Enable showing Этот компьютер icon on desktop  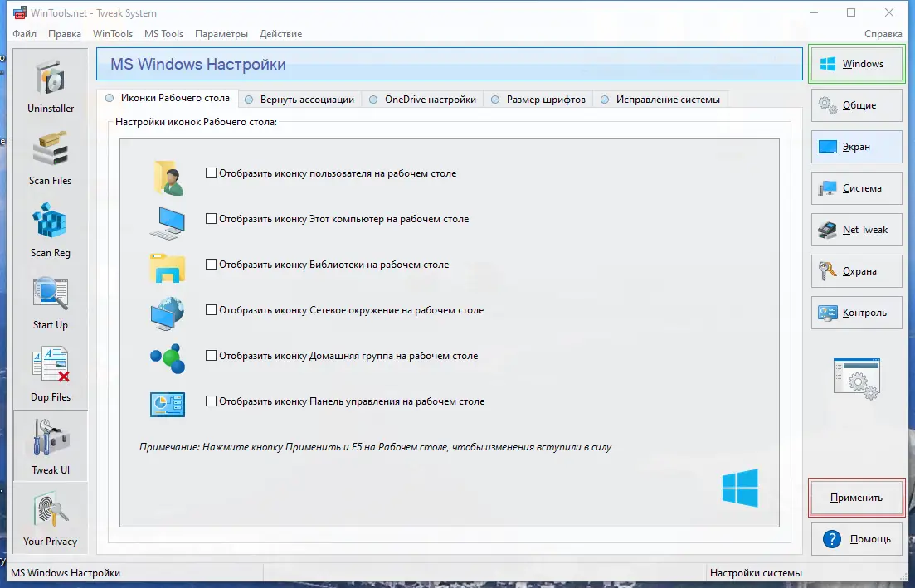pyautogui.click(x=212, y=219)
